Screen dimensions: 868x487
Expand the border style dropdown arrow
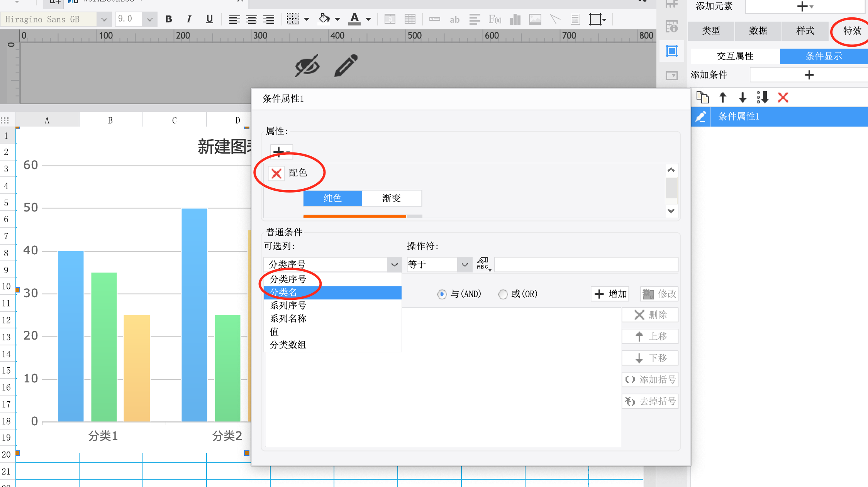[307, 19]
